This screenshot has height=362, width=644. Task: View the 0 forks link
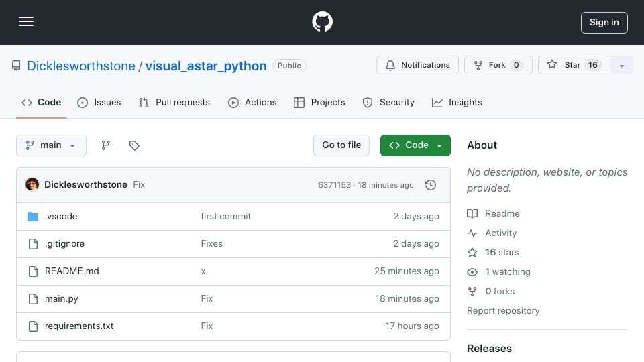coord(491,292)
